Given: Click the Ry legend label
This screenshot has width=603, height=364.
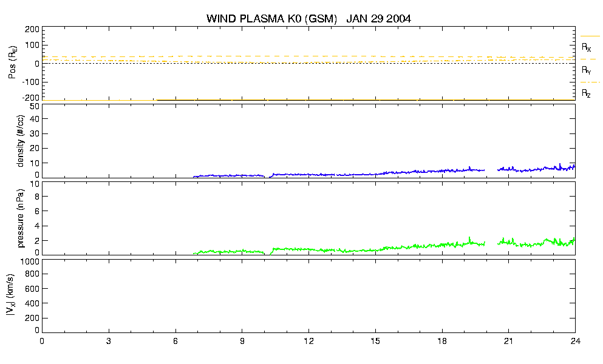Looking at the screenshot, I should [586, 70].
